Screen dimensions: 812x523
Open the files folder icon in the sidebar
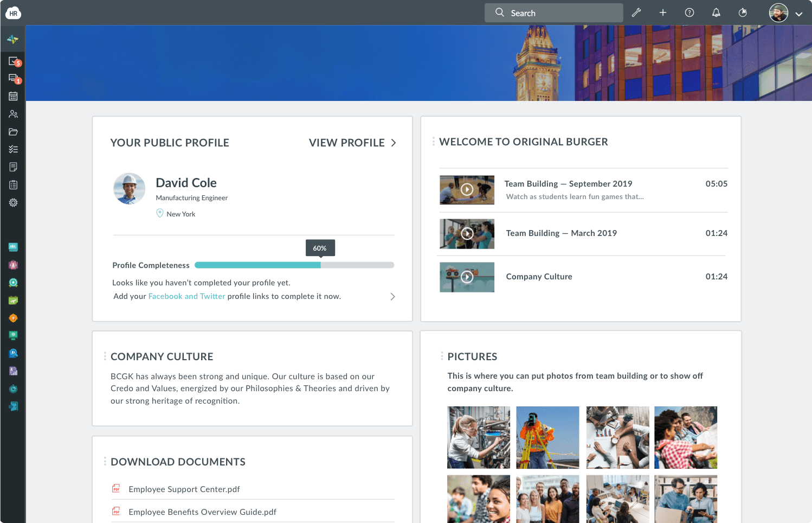click(13, 131)
